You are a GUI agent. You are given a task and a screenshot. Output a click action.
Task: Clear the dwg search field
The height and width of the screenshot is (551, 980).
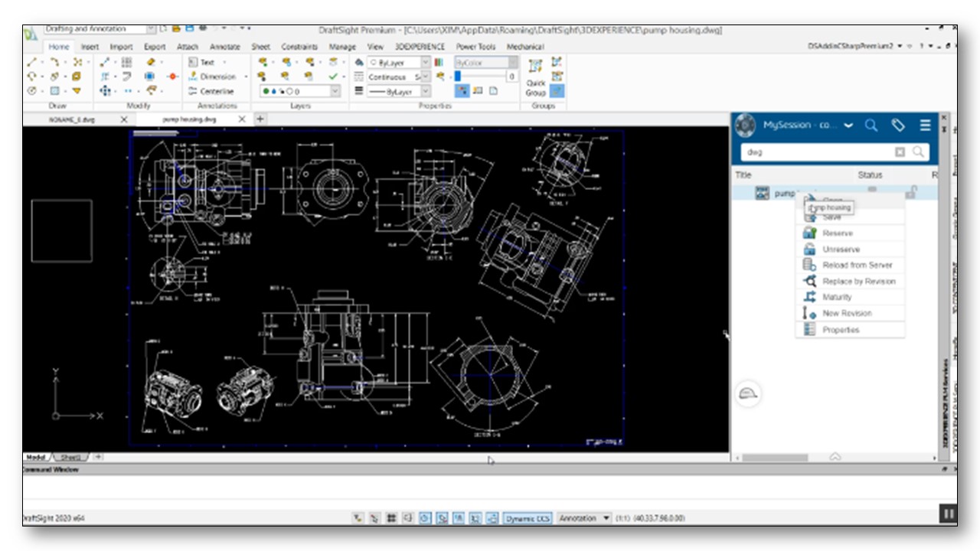(x=900, y=152)
